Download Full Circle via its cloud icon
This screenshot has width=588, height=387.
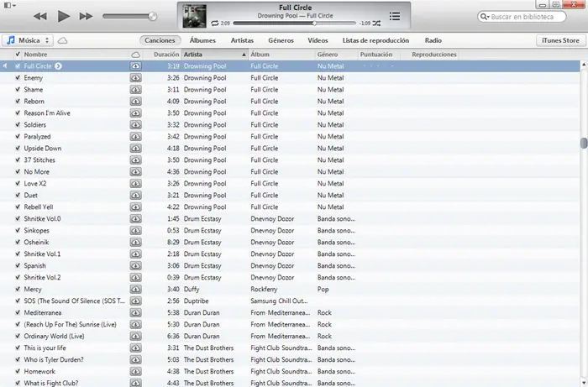tap(136, 66)
